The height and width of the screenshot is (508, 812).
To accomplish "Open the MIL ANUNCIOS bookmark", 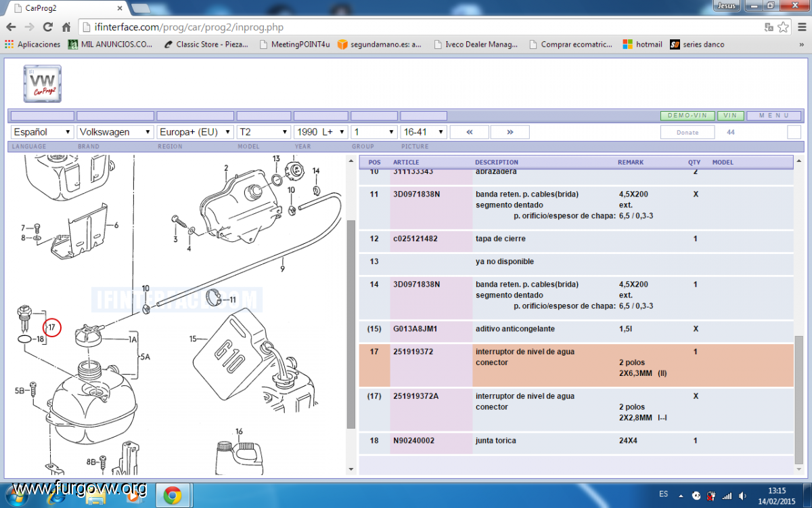I will click(110, 45).
